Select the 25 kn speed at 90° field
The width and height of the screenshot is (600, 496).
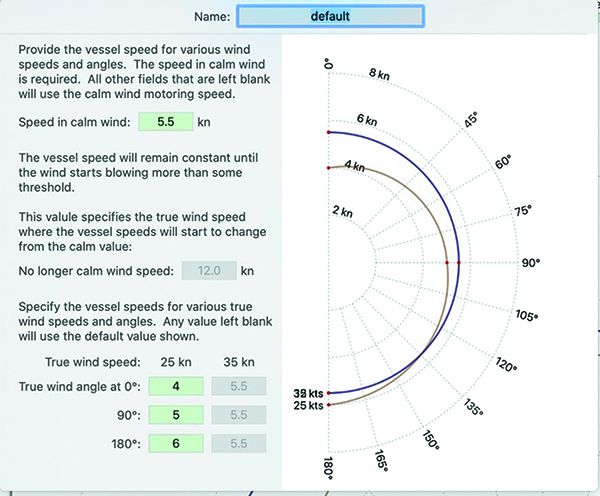click(x=175, y=415)
